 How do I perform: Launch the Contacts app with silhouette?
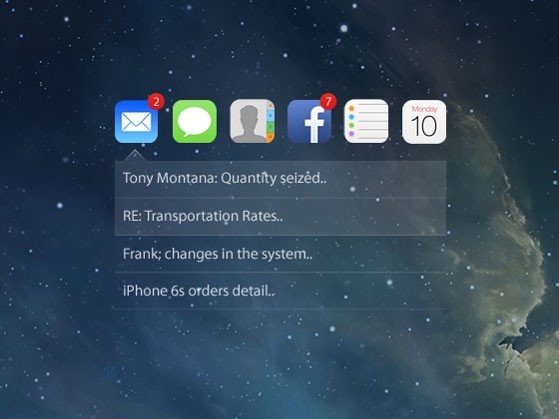point(252,121)
